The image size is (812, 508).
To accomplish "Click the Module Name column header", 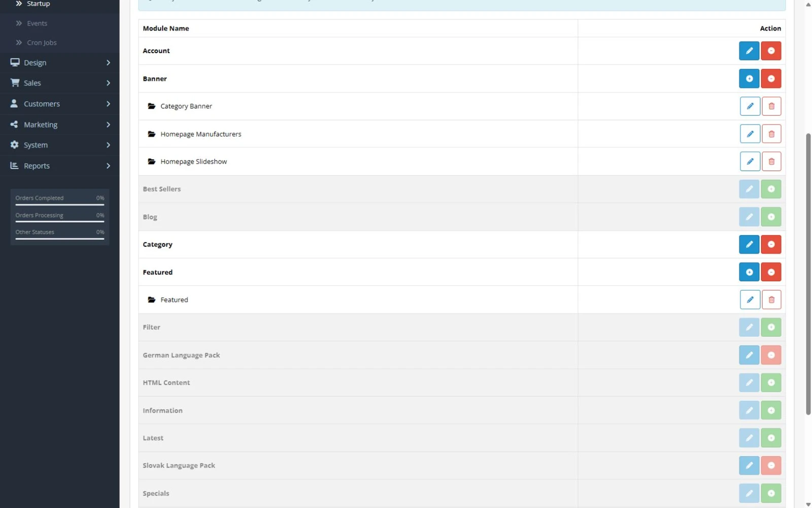I will (166, 28).
